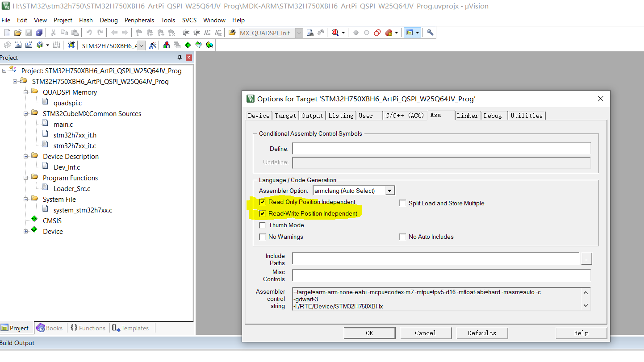
Task: Expand the Device tree node
Action: (25, 231)
